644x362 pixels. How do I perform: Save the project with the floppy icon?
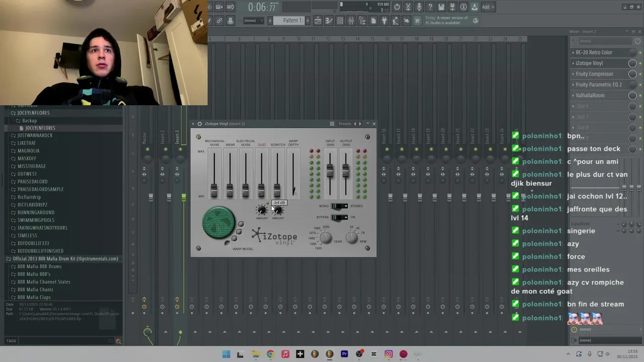pyautogui.click(x=441, y=7)
